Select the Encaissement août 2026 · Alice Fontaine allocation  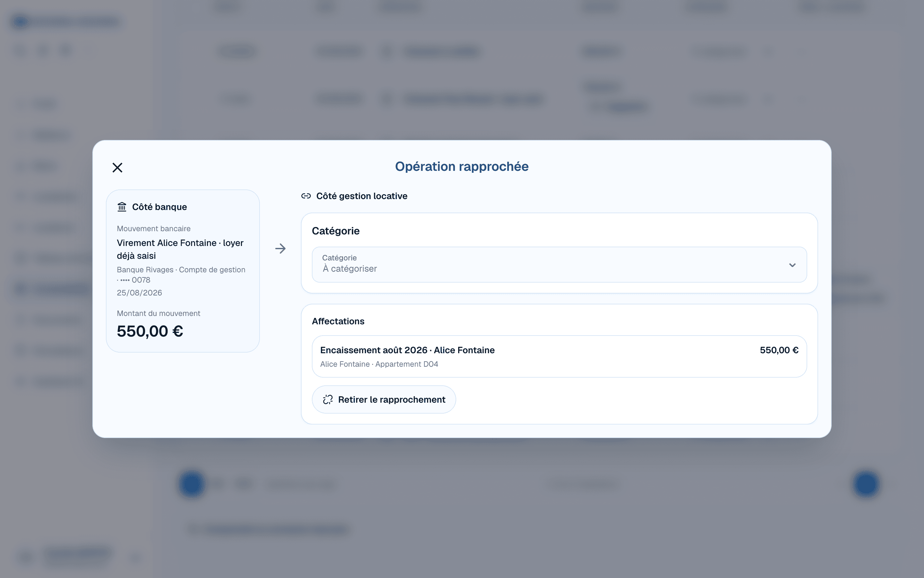pos(559,356)
